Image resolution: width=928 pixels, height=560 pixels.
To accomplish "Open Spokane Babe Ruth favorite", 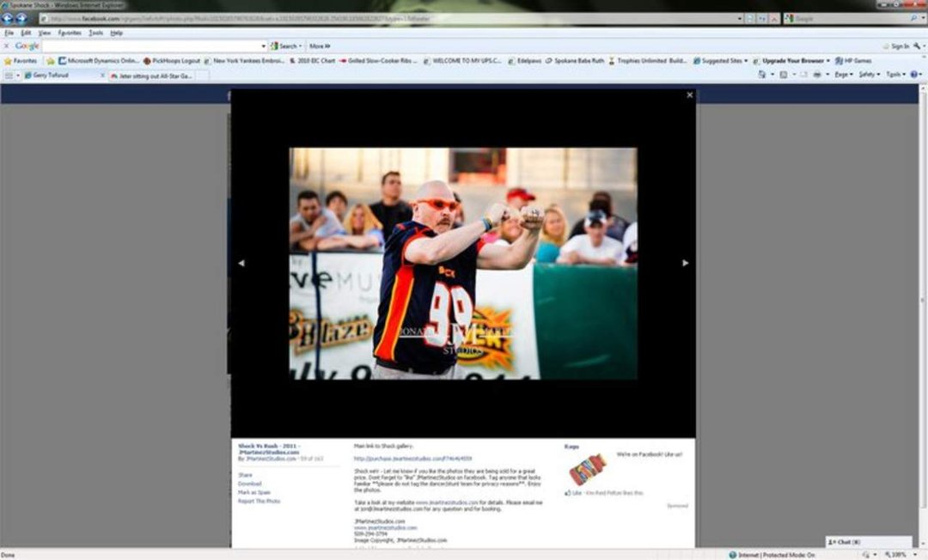I will click(575, 61).
